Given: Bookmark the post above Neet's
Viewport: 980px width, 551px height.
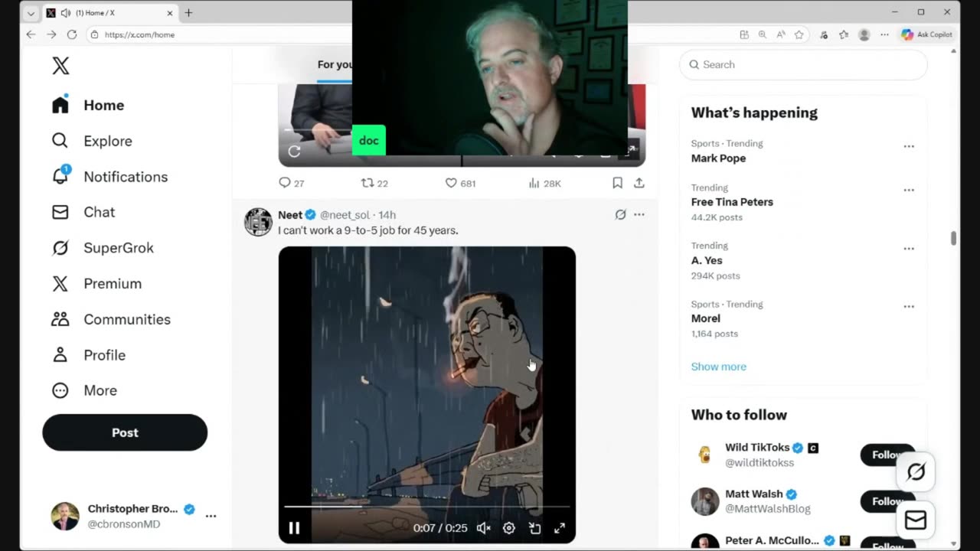Looking at the screenshot, I should pyautogui.click(x=617, y=183).
